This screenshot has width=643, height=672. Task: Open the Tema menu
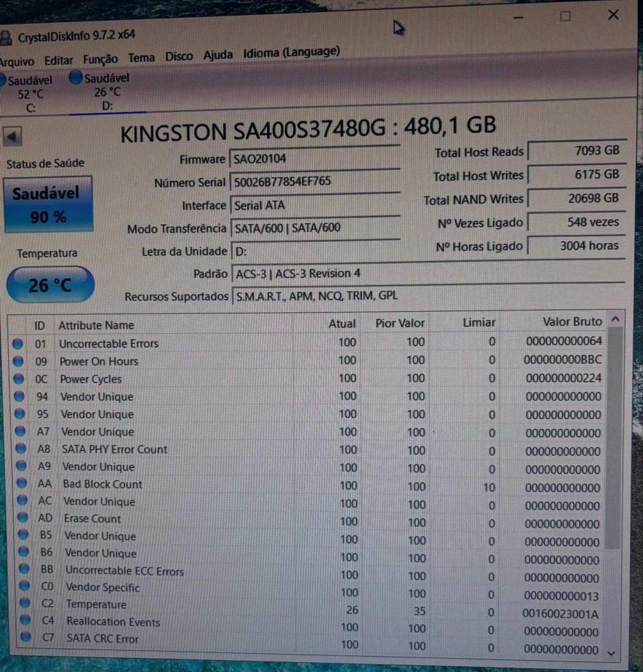click(x=141, y=58)
